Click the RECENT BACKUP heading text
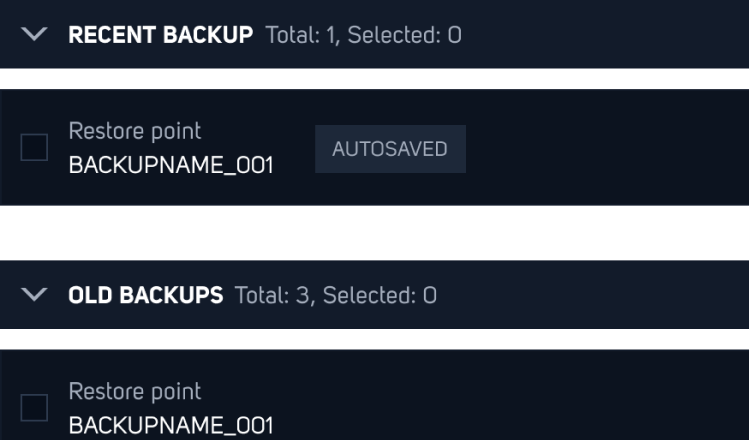The height and width of the screenshot is (440, 749). pos(160,35)
